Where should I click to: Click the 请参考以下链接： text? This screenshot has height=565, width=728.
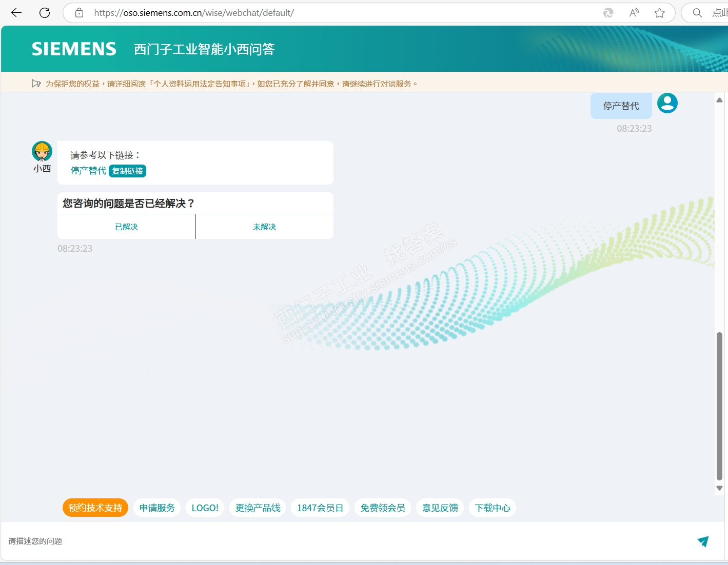click(x=105, y=155)
